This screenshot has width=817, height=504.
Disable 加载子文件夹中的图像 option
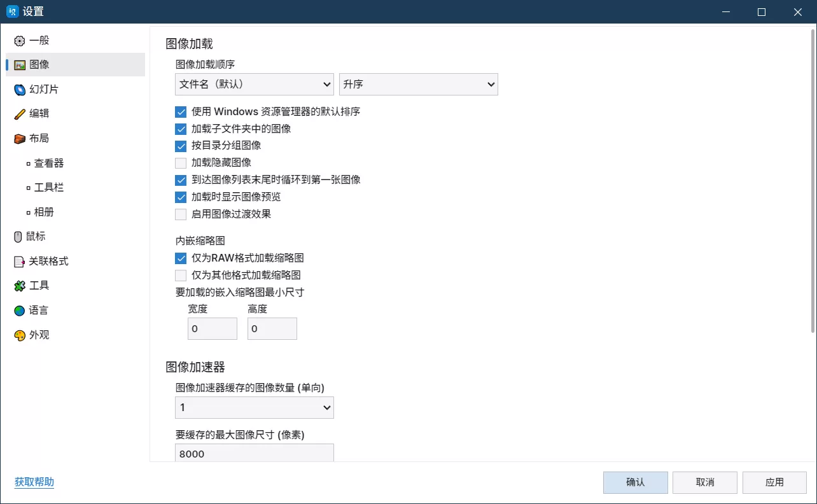click(181, 129)
